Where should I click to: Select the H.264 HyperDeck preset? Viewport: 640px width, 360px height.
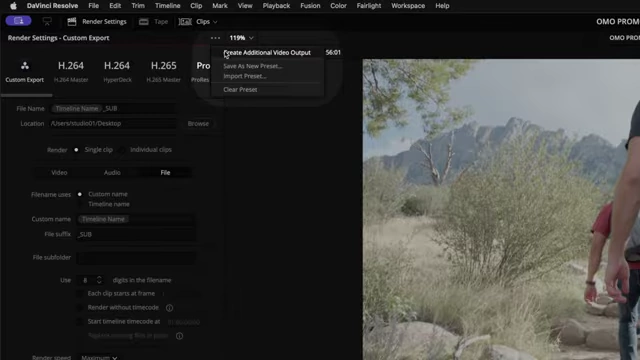point(117,71)
